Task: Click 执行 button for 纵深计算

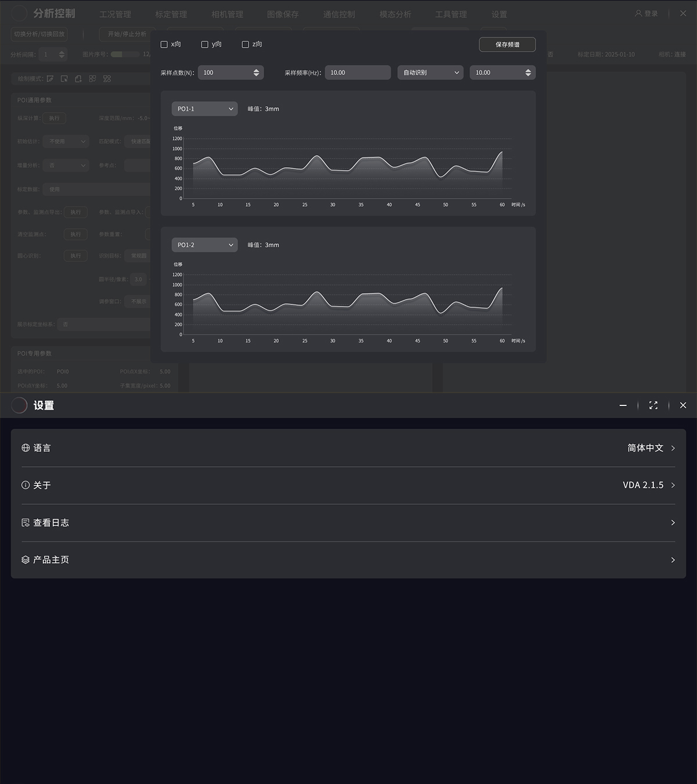Action: click(x=55, y=118)
